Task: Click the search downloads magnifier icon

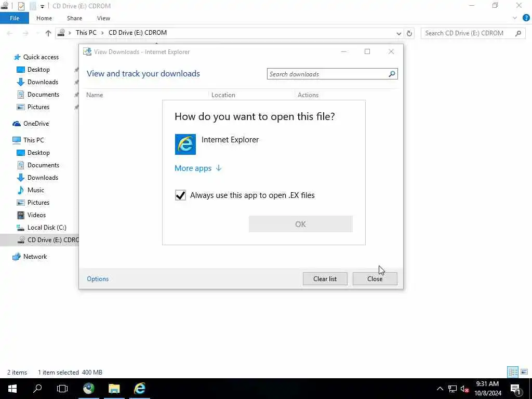Action: [392, 74]
